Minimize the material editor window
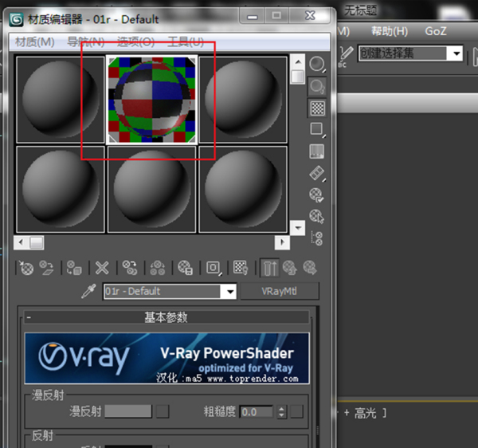478x448 pixels. click(252, 16)
